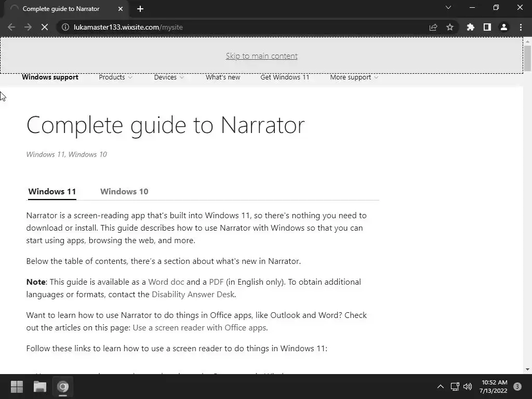The height and width of the screenshot is (399, 532).
Task: Open the PDF link
Action: tap(216, 282)
